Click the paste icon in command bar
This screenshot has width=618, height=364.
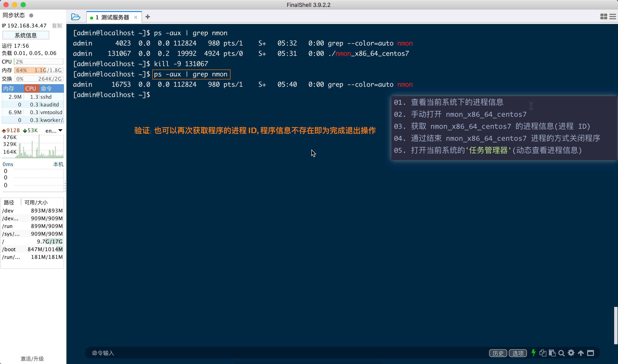tap(552, 353)
